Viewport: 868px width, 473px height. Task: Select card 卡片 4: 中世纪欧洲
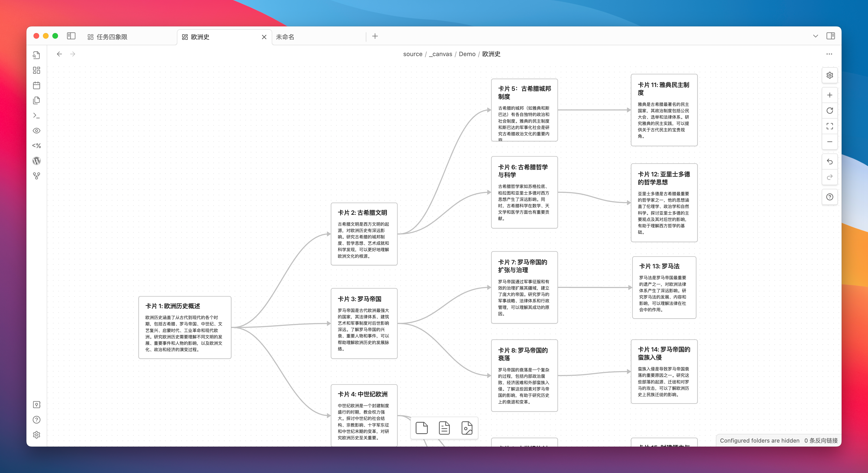point(364,415)
